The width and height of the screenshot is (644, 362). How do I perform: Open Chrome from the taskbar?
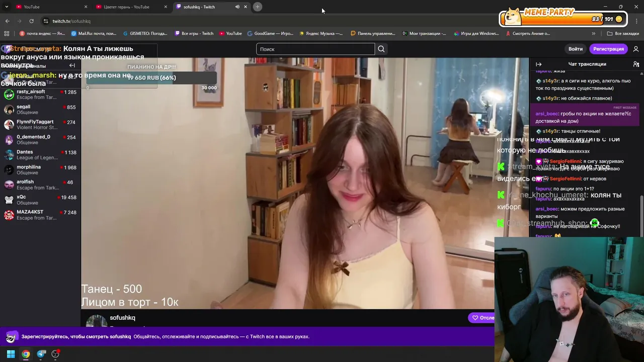coord(26,354)
